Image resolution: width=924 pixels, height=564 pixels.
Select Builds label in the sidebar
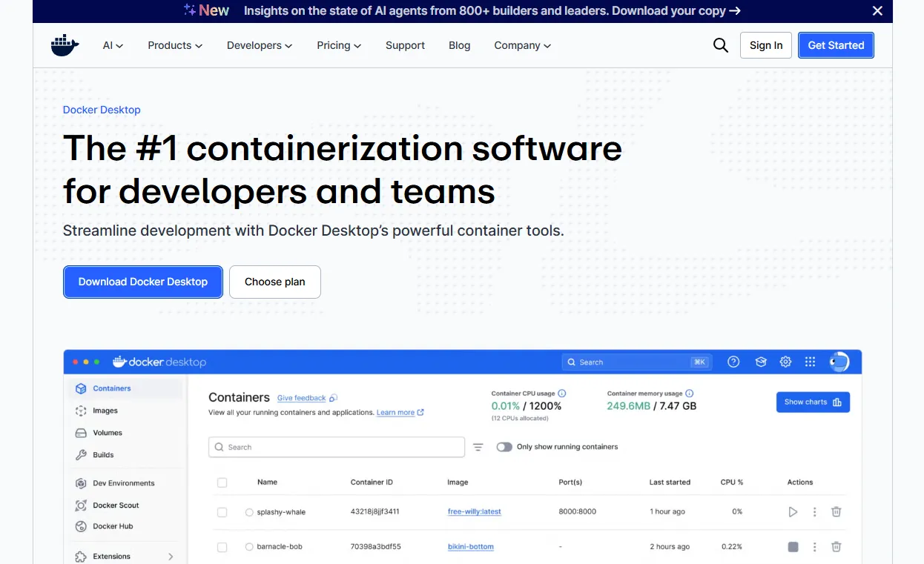point(103,455)
